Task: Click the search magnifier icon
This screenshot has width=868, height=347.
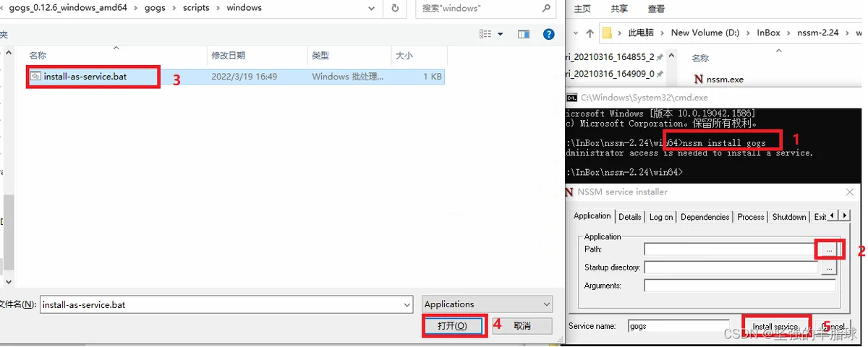Action: coord(546,8)
